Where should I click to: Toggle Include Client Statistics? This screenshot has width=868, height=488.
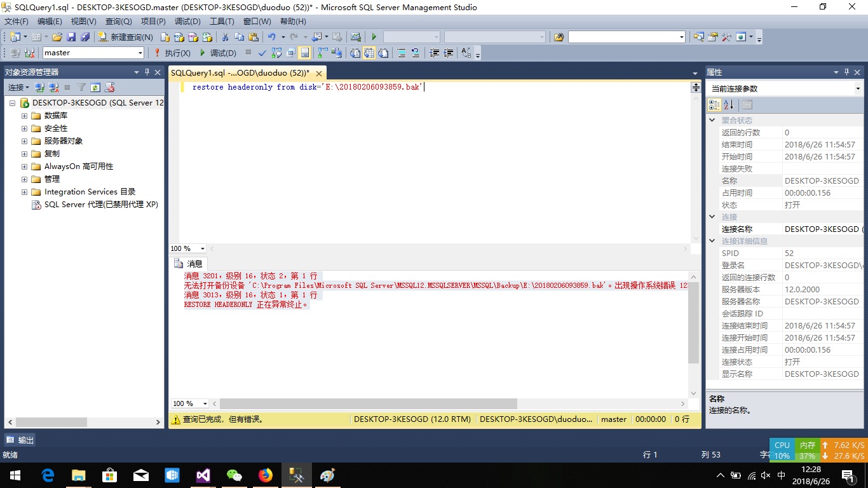[x=336, y=53]
